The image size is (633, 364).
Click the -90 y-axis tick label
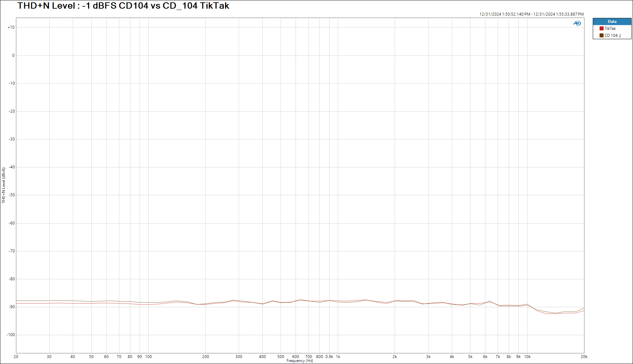(x=12, y=307)
